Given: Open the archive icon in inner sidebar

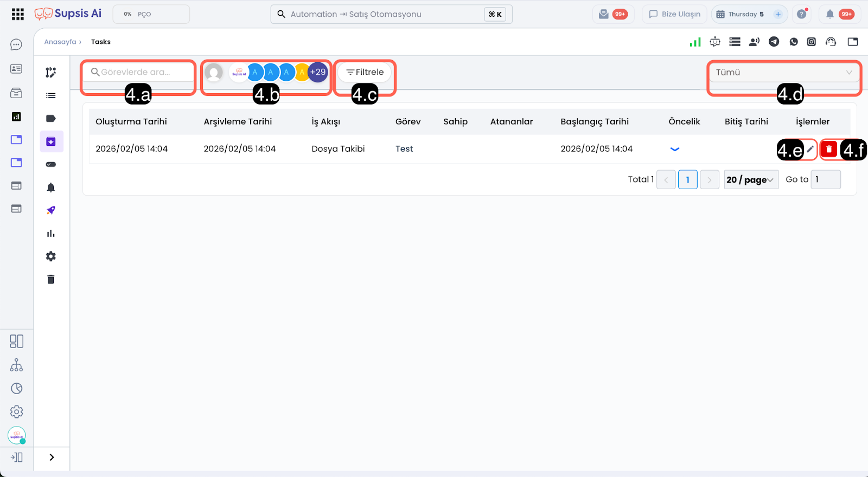Looking at the screenshot, I should 51,141.
